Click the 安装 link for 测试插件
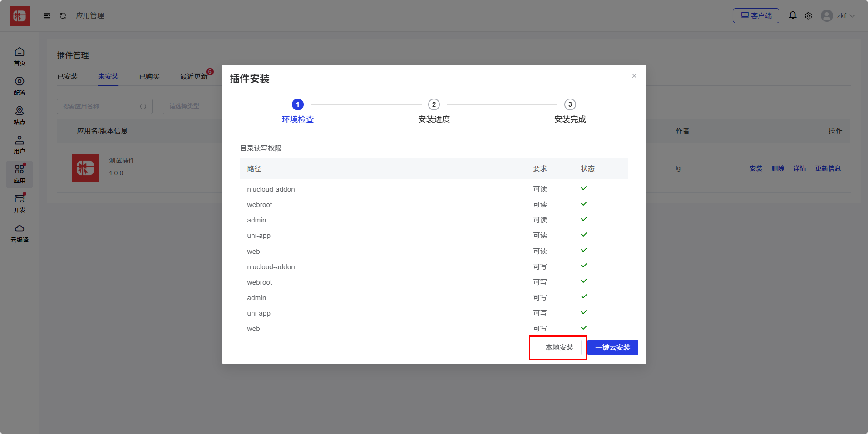Viewport: 868px width, 434px height. coord(756,168)
